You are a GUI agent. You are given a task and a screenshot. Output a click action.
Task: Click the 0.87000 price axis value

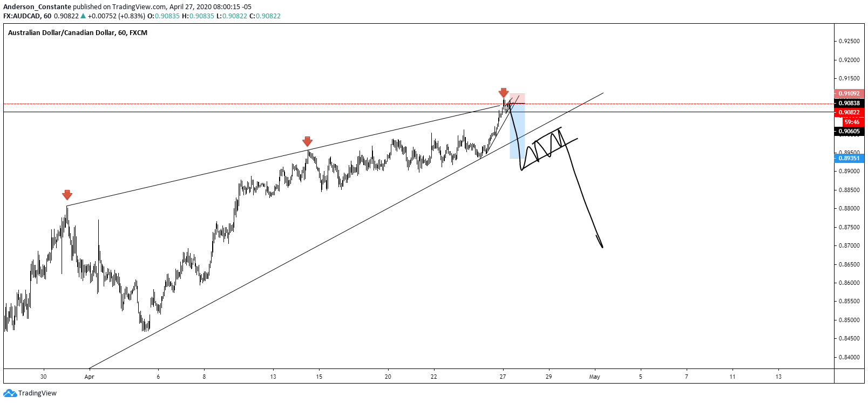(849, 245)
